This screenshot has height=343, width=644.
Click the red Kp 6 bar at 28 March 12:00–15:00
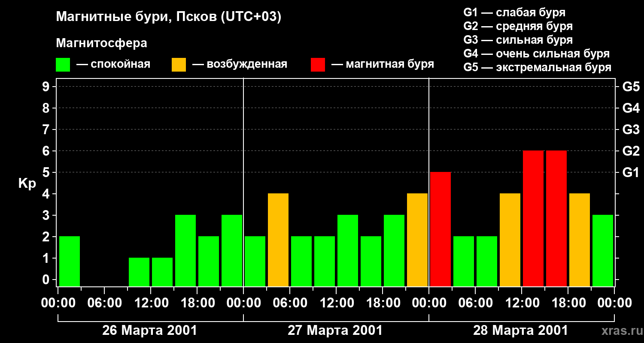pos(533,218)
